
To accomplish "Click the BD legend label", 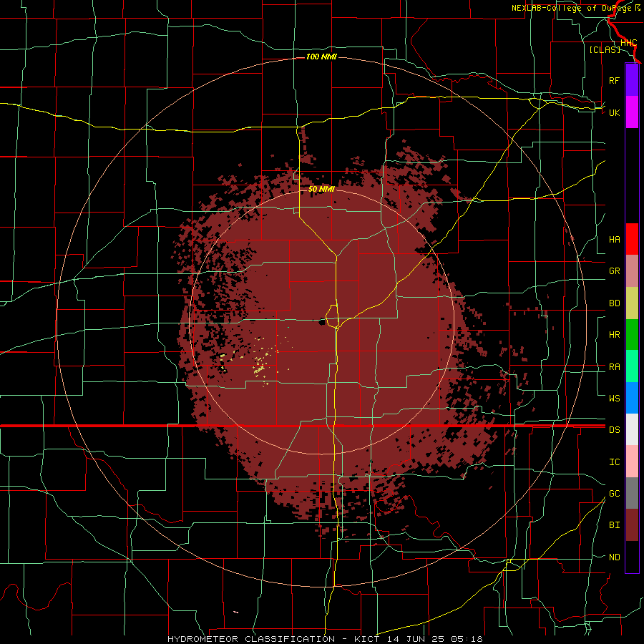I will 614,303.
